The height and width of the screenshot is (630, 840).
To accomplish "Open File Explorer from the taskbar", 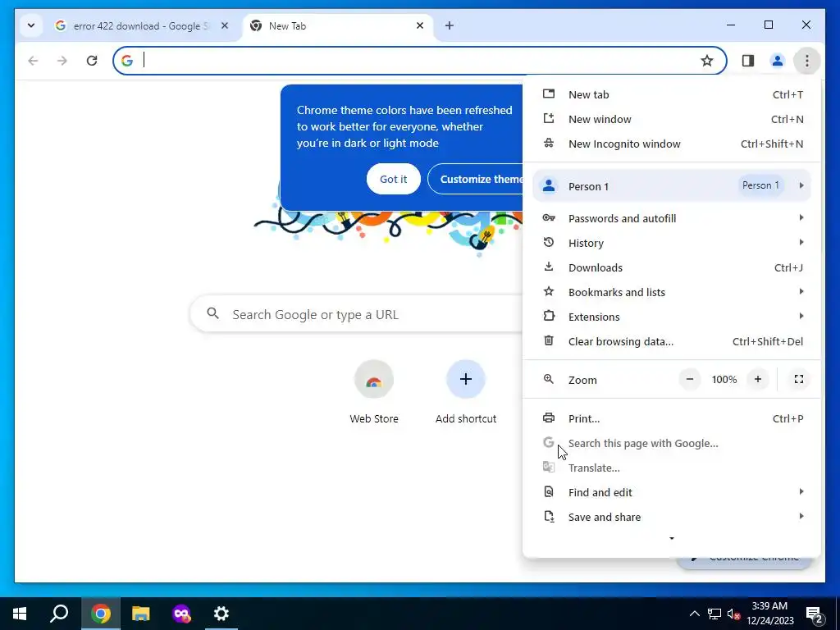I will (141, 614).
